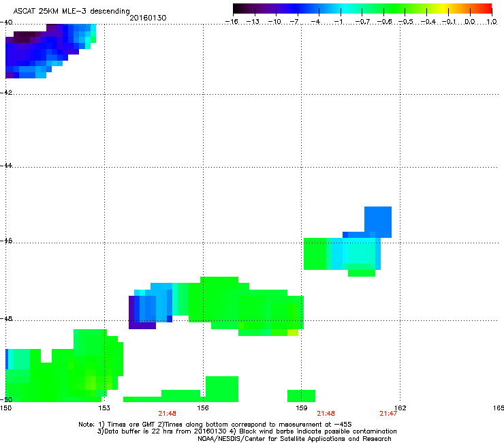Click the -0.7 tick label on the color bar
Viewport: 504px width, 443px height.
tap(362, 22)
